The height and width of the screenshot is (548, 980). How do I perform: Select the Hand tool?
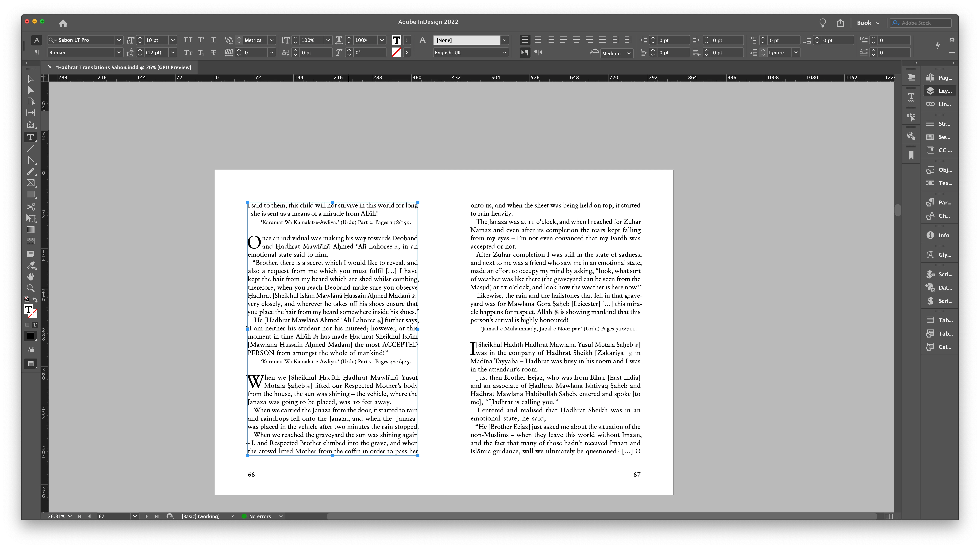[30, 277]
